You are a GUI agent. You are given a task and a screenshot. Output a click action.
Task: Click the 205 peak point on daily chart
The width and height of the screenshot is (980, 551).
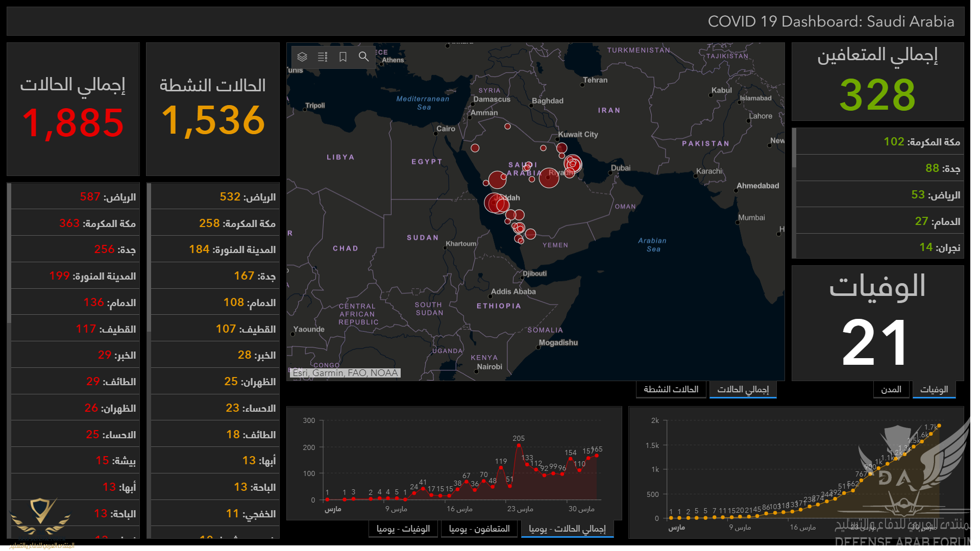point(519,445)
